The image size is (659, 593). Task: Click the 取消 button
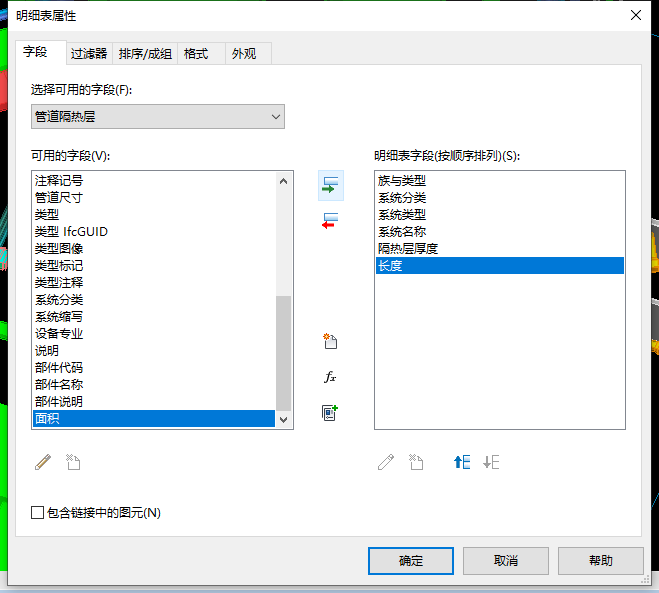pos(505,561)
